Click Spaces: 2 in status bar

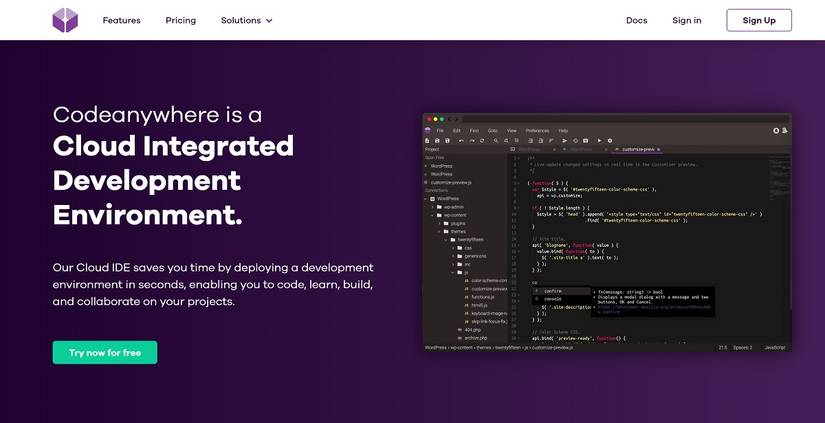pyautogui.click(x=743, y=347)
